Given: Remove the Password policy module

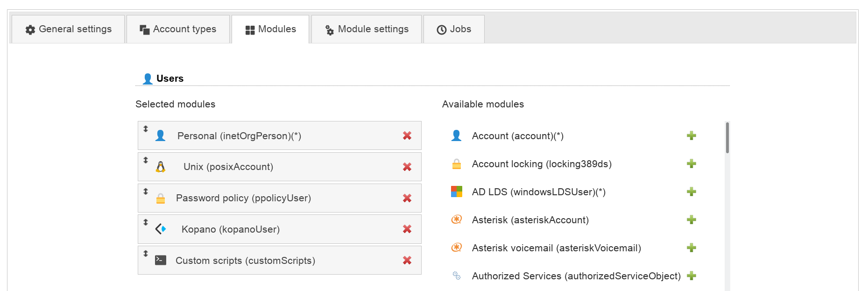Looking at the screenshot, I should [407, 199].
